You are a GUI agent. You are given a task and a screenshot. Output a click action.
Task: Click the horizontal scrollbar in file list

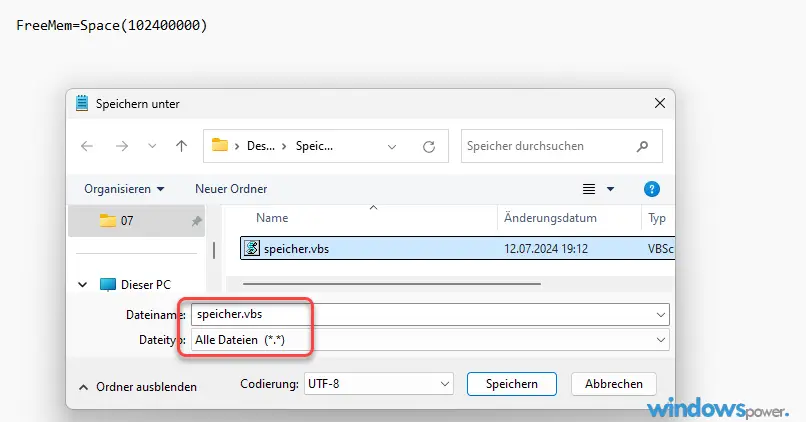pyautogui.click(x=392, y=284)
